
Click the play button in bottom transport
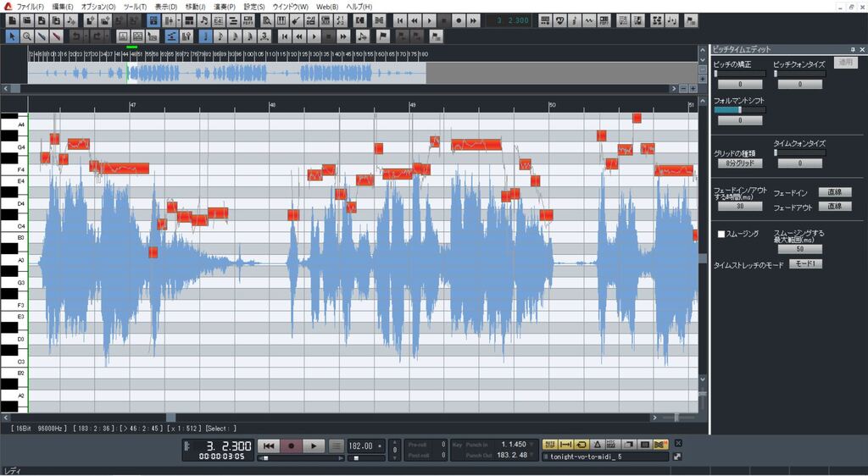314,446
